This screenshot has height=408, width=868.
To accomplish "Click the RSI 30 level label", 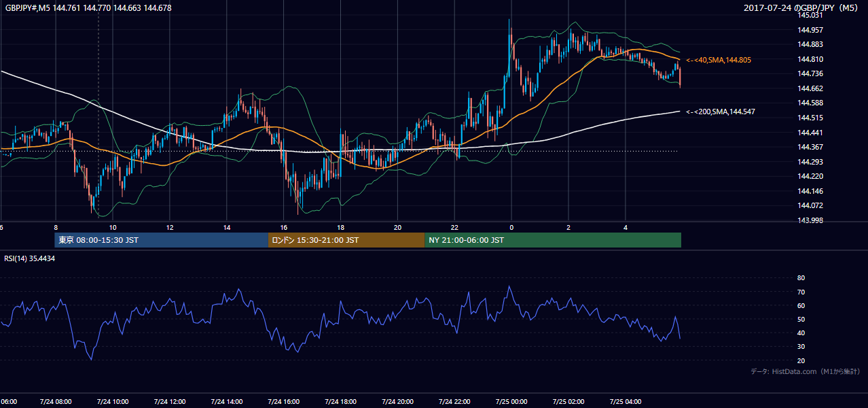I will click(x=801, y=346).
